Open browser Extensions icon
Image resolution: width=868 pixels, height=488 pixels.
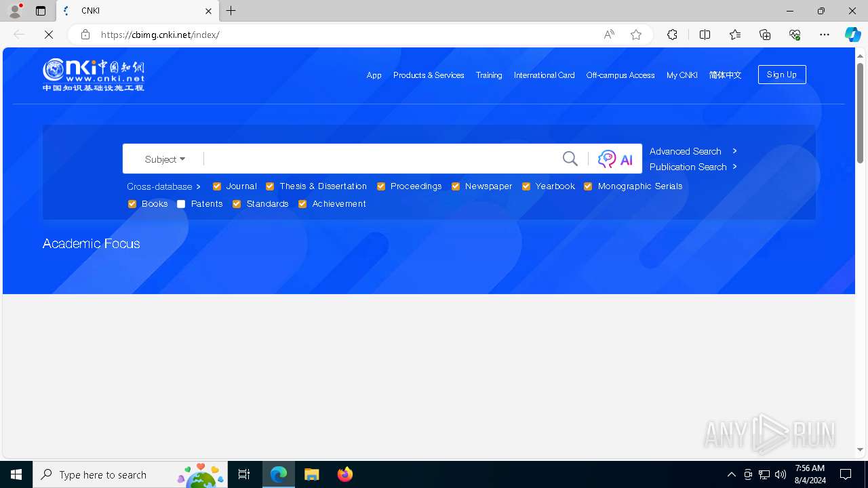(x=672, y=35)
